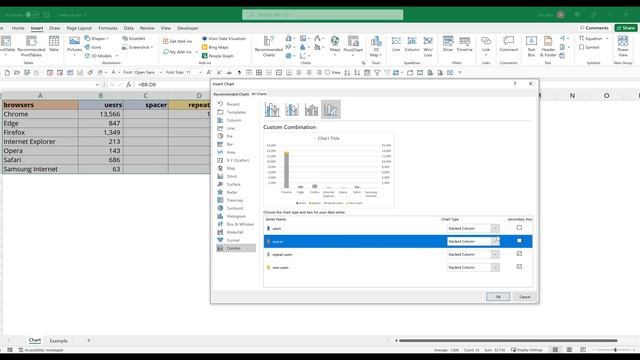Toggle Secondary Axis for uesrs series

(x=519, y=228)
